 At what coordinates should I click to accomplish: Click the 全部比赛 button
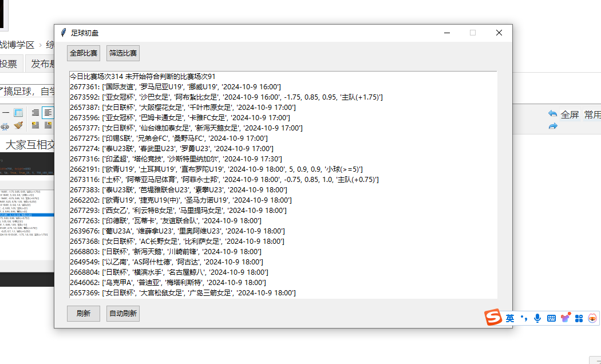pos(83,53)
